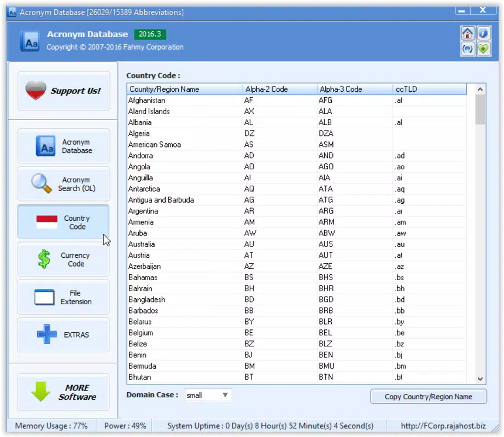The width and height of the screenshot is (504, 437).
Task: Click the Memory Usage status entry
Action: pyautogui.click(x=51, y=426)
